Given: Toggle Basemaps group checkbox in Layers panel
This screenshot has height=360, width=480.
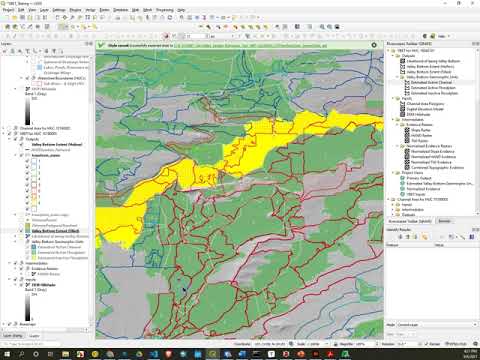Looking at the screenshot, I should tap(9, 324).
